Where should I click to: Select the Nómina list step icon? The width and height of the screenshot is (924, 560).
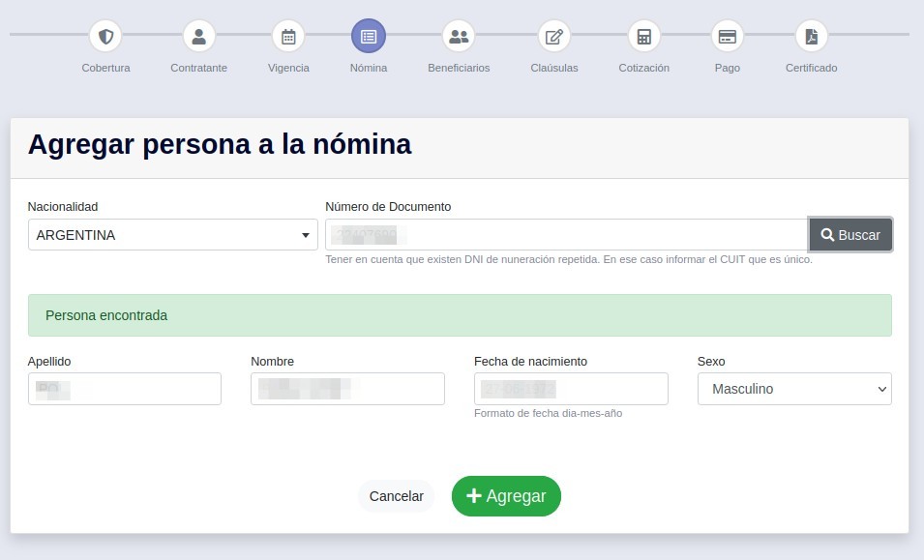[369, 37]
